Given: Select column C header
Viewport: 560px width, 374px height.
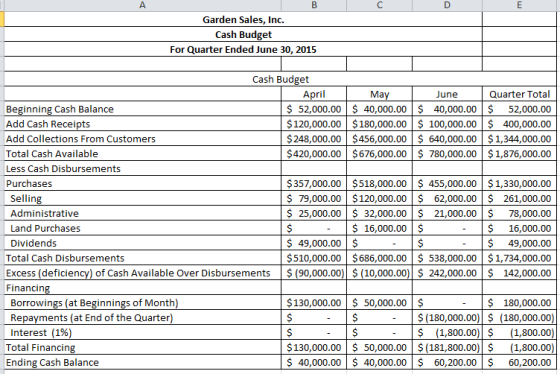Looking at the screenshot, I should coord(379,5).
